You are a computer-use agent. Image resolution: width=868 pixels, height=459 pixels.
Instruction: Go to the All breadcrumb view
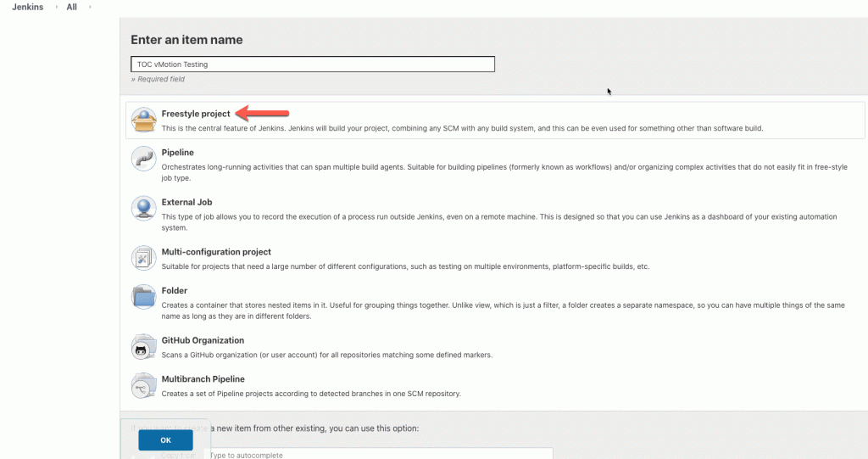(x=71, y=7)
